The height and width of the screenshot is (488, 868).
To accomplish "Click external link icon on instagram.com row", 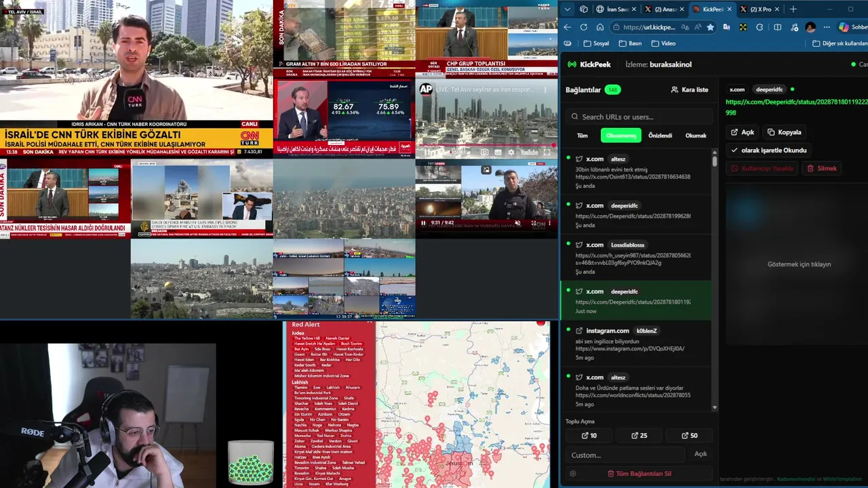I will click(x=579, y=331).
